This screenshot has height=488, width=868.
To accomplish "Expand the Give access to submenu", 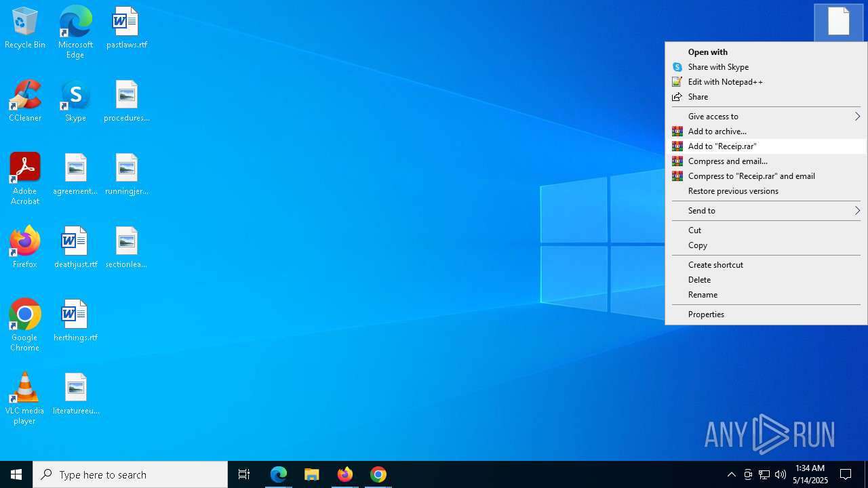I will pos(766,117).
